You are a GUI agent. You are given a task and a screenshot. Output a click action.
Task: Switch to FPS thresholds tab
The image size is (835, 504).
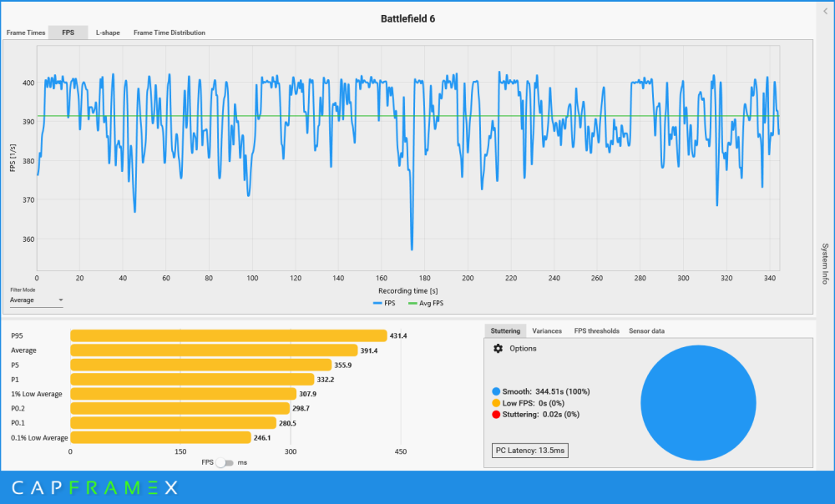point(596,330)
